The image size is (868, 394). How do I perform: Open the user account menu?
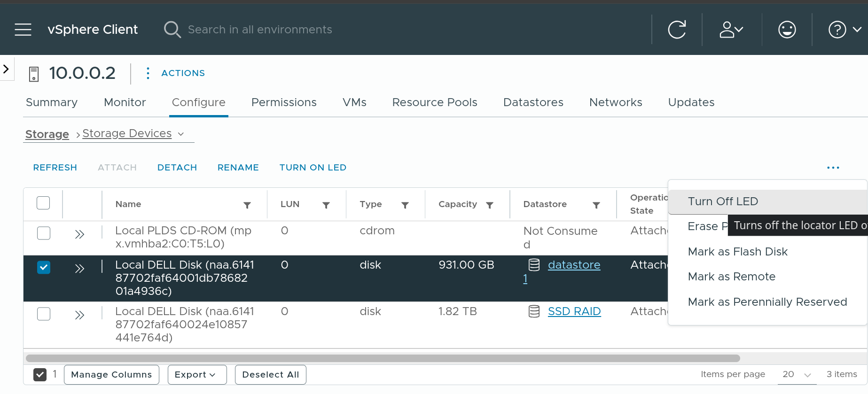(731, 30)
